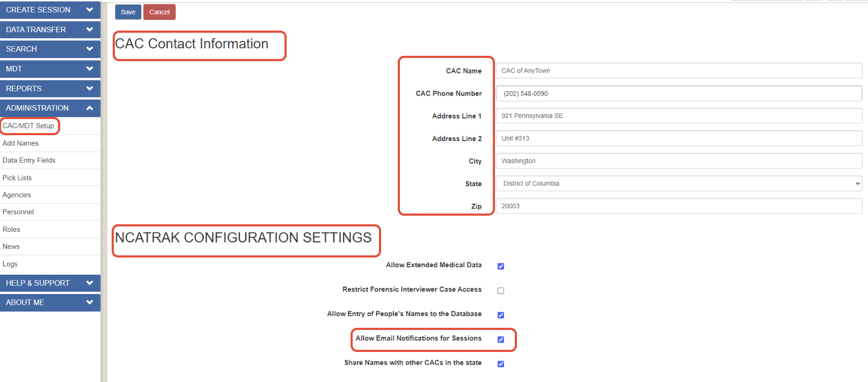
Task: Click the Save button
Action: pos(128,12)
